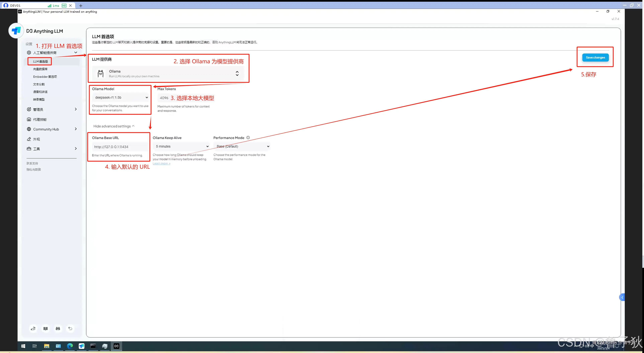Click the Performance Mode info icon
Screen dimensions: 644x353
pos(248,138)
